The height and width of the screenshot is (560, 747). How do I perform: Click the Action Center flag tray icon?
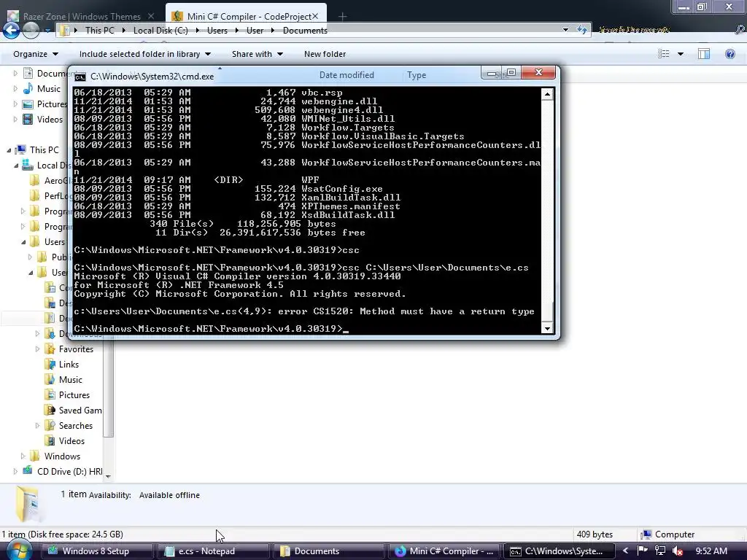pyautogui.click(x=643, y=551)
